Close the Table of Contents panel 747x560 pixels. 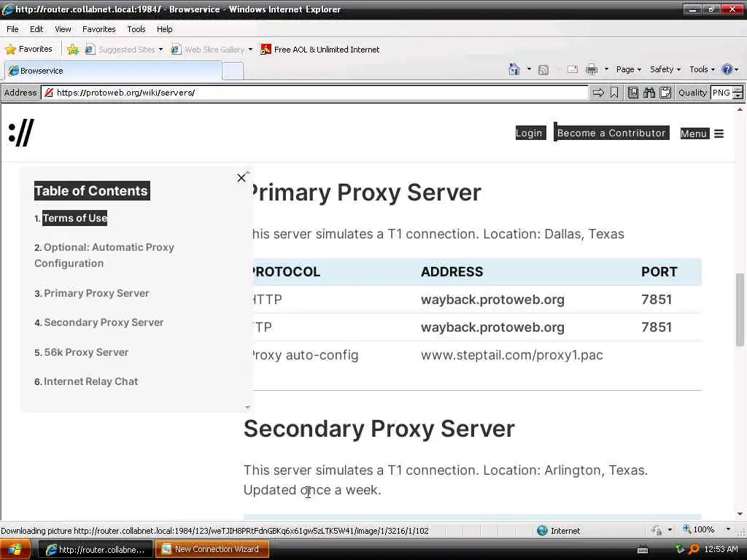pos(241,178)
